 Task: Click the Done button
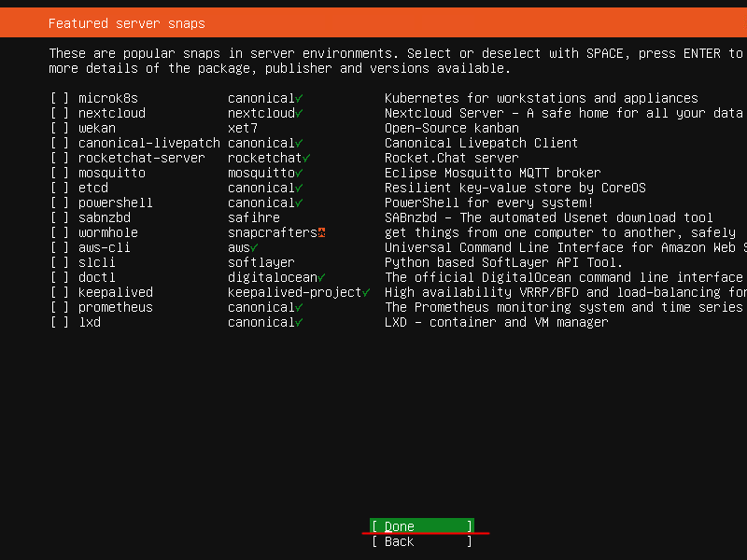click(422, 526)
